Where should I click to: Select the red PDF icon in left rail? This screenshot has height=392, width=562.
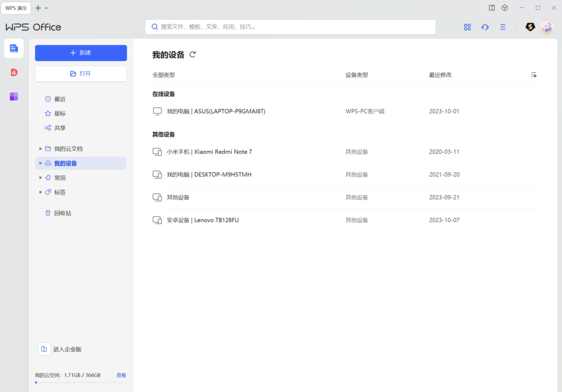pyautogui.click(x=14, y=72)
